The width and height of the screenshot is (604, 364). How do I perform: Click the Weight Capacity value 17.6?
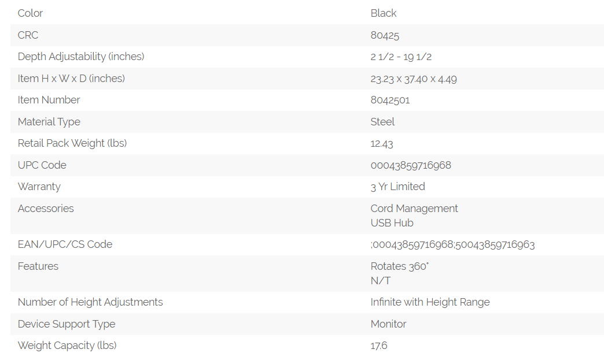point(379,346)
